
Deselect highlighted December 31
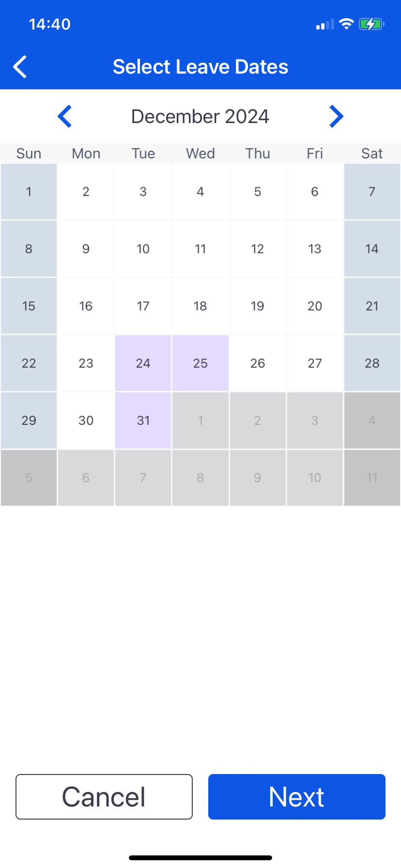coord(143,420)
